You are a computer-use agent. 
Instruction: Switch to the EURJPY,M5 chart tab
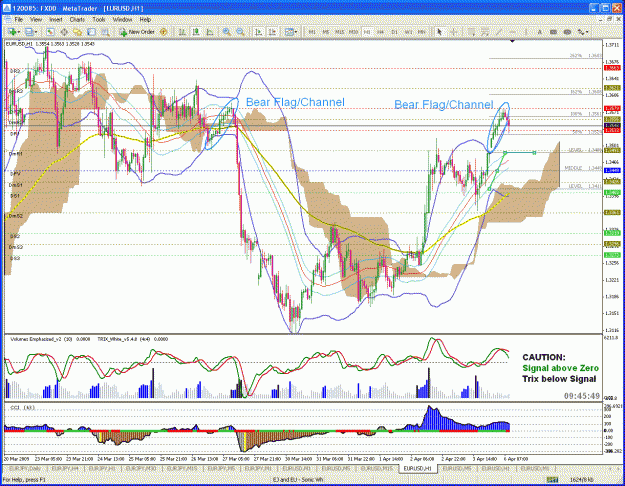pos(220,468)
